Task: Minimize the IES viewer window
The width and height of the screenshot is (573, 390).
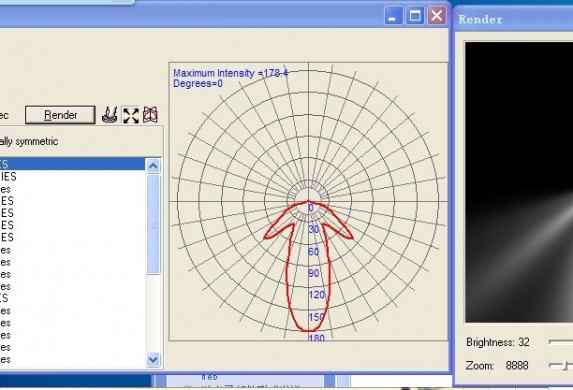Action: click(393, 16)
